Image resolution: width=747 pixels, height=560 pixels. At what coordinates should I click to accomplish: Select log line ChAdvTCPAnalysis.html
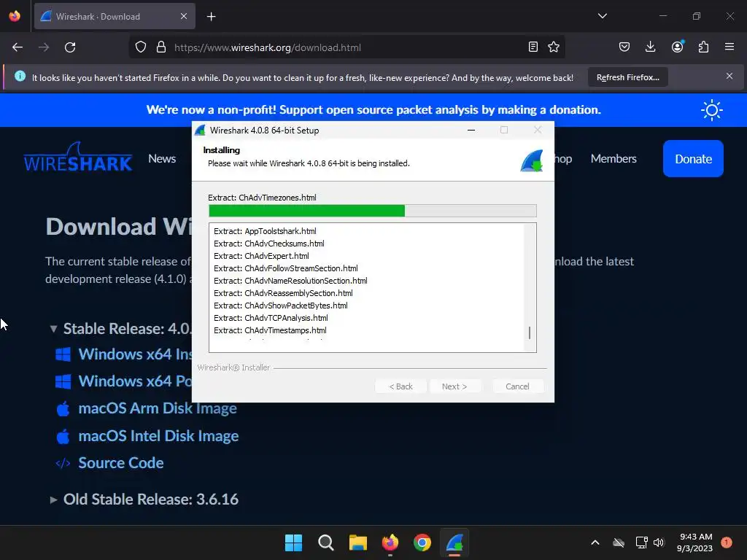pyautogui.click(x=271, y=318)
